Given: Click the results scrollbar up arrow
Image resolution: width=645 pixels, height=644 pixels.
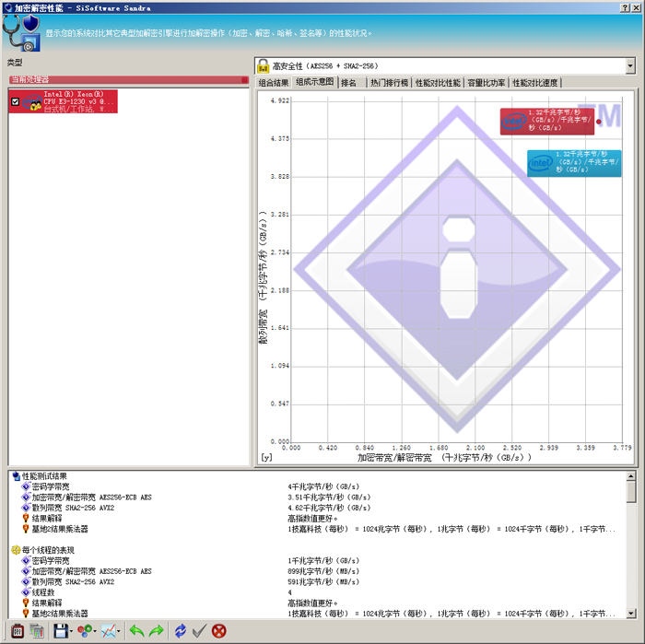Looking at the screenshot, I should click(630, 476).
